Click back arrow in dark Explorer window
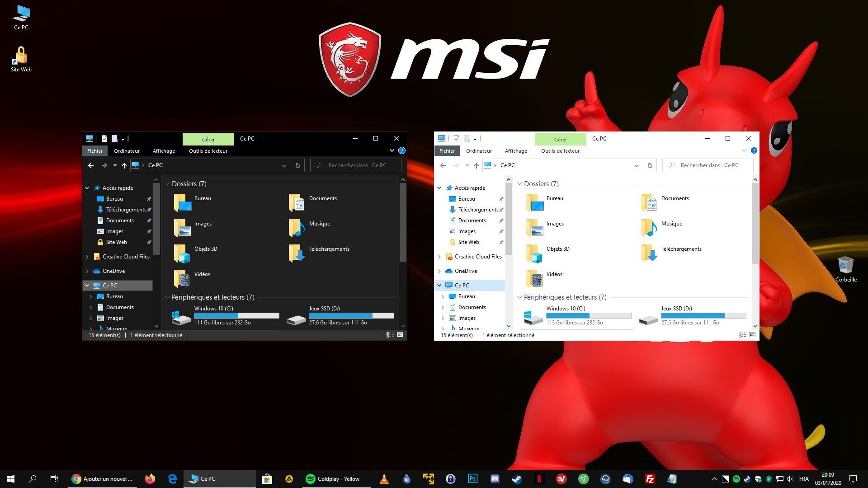 point(91,165)
